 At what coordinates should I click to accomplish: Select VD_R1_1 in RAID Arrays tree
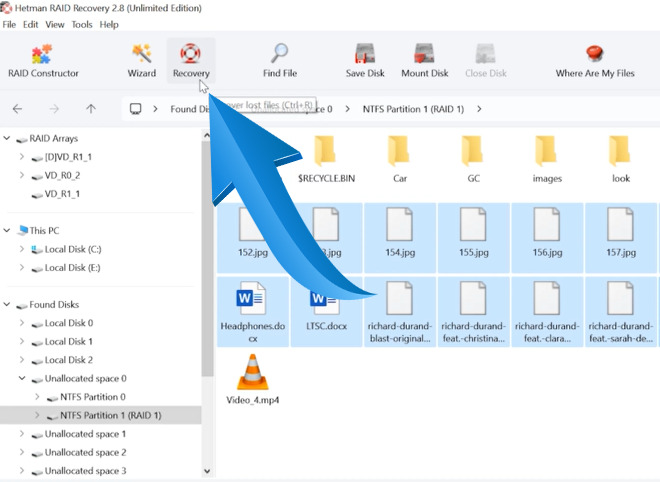(62, 194)
